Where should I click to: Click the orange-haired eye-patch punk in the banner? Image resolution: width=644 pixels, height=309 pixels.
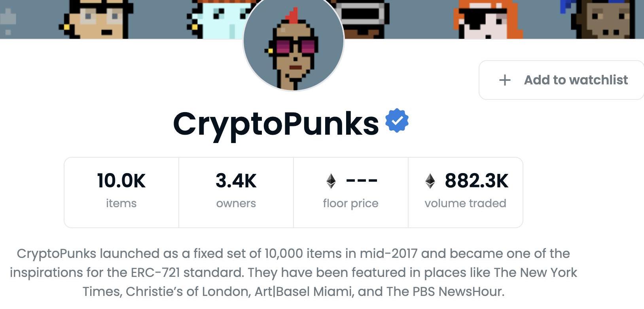[x=488, y=19]
